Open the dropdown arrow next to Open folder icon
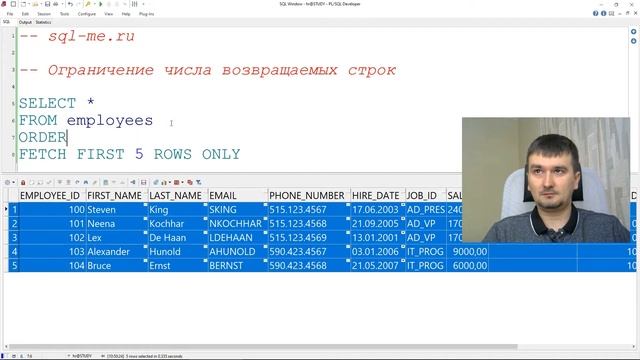 pyautogui.click(x=41, y=4)
